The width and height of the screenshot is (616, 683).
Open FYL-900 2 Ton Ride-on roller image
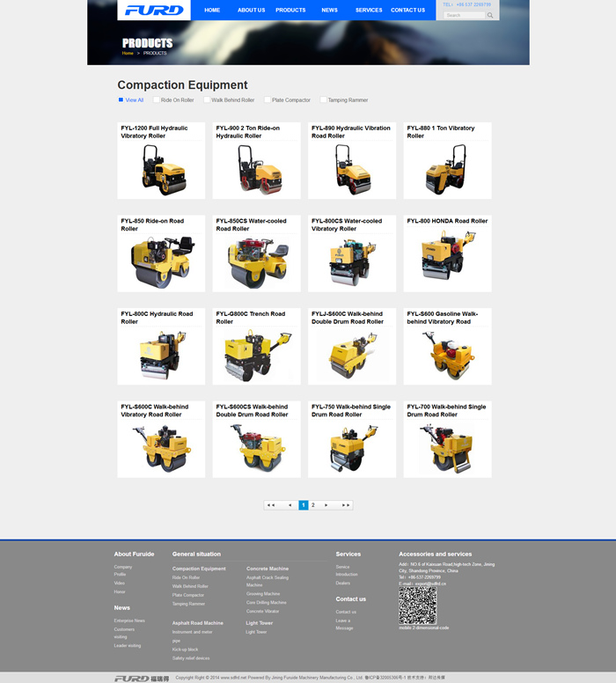(259, 170)
